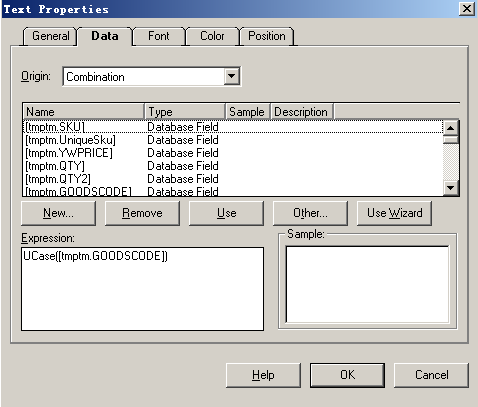Go to the Position tab
The image size is (478, 407).
267,36
